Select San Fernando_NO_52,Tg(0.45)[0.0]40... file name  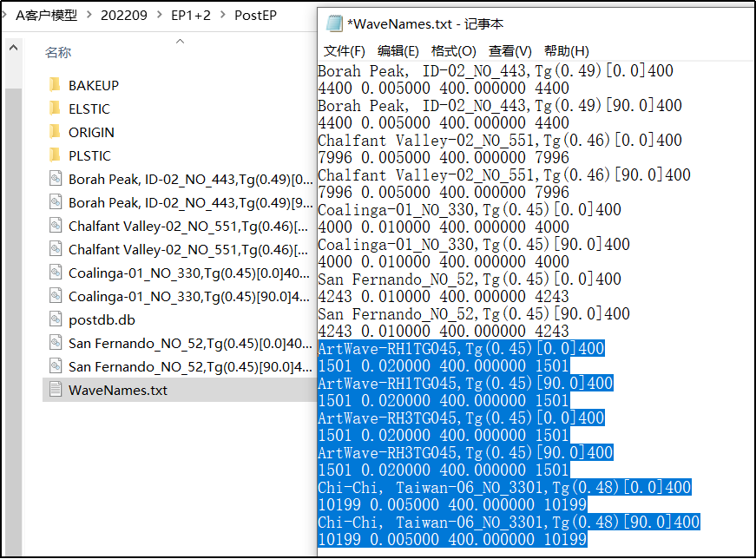pos(190,344)
